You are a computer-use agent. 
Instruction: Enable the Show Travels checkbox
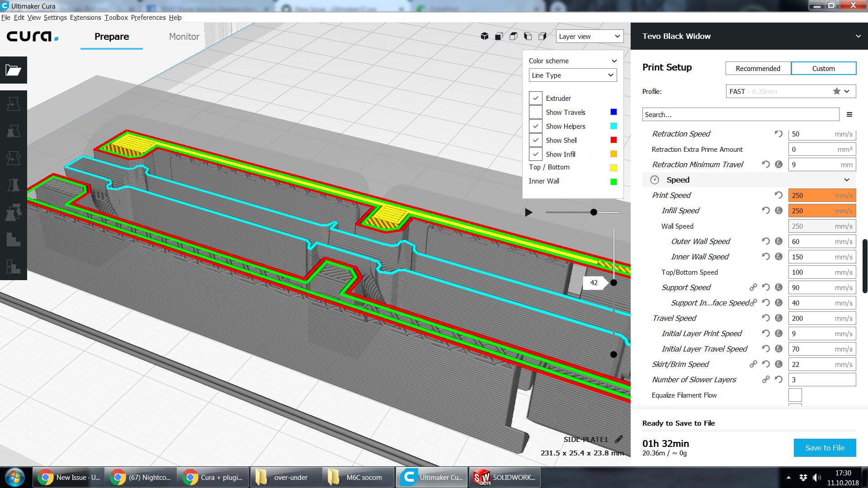tap(536, 112)
